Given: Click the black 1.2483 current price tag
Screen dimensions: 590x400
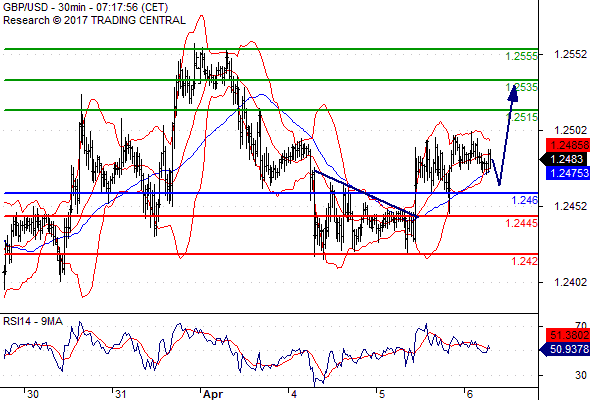Looking at the screenshot, I should pos(565,159).
